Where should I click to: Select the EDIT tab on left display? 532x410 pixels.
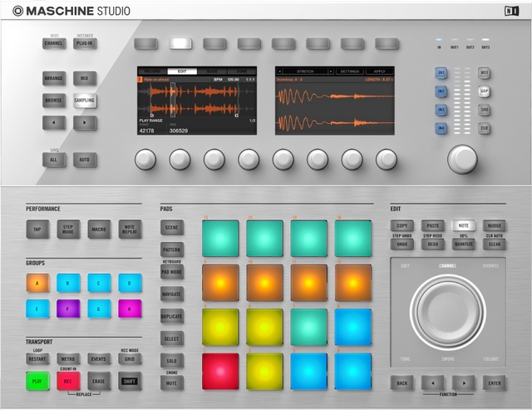click(x=182, y=72)
